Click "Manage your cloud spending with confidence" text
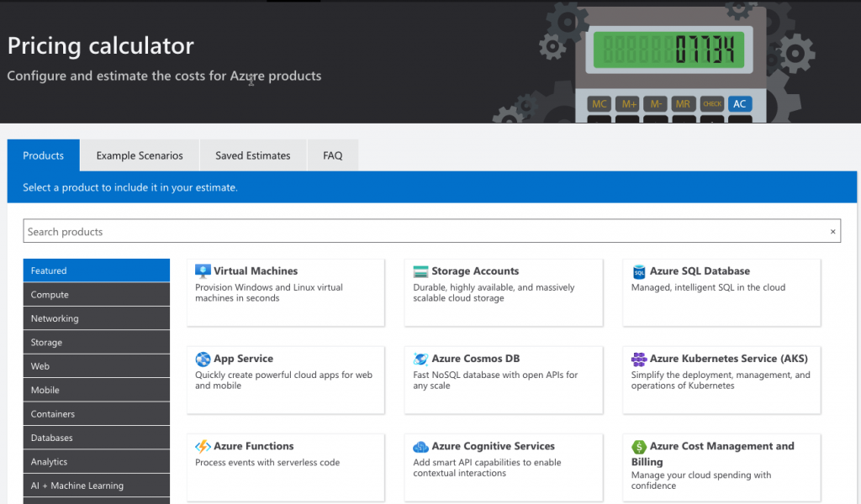The height and width of the screenshot is (504, 861). pyautogui.click(x=701, y=480)
